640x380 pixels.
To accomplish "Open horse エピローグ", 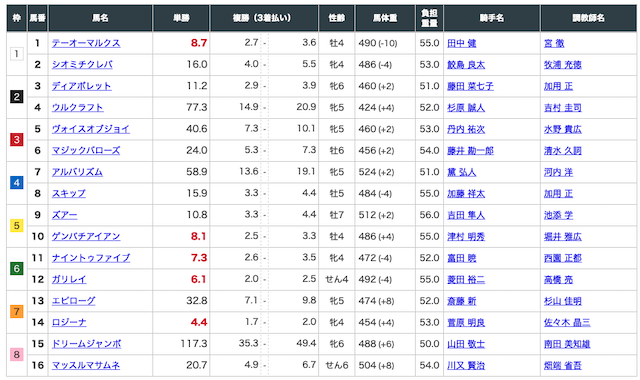I will click(x=73, y=301).
